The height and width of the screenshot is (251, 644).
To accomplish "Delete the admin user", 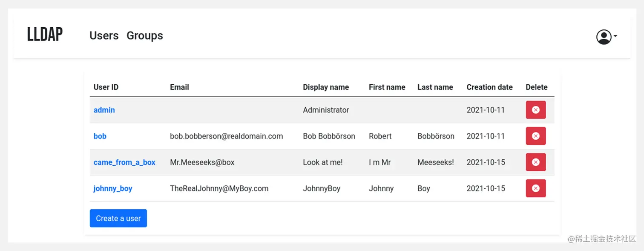I will point(536,110).
